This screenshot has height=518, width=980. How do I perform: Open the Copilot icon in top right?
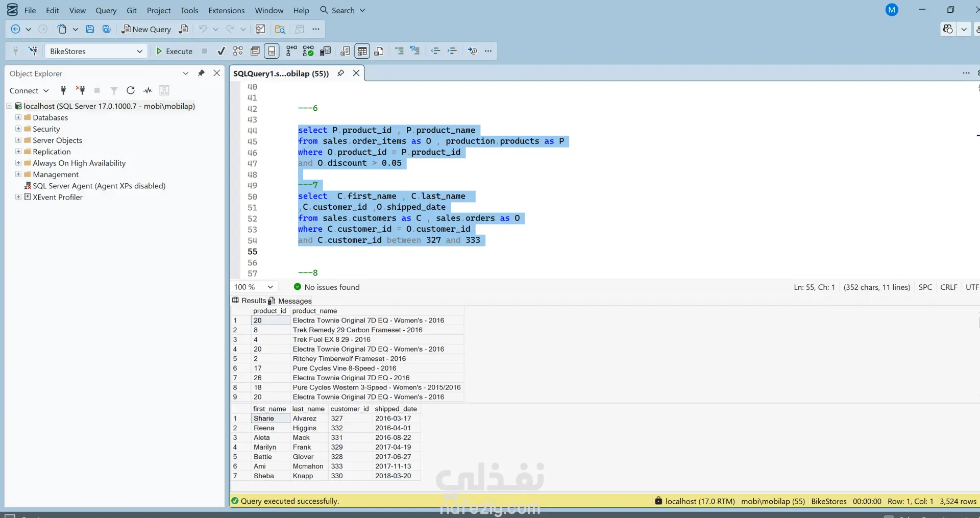click(948, 29)
